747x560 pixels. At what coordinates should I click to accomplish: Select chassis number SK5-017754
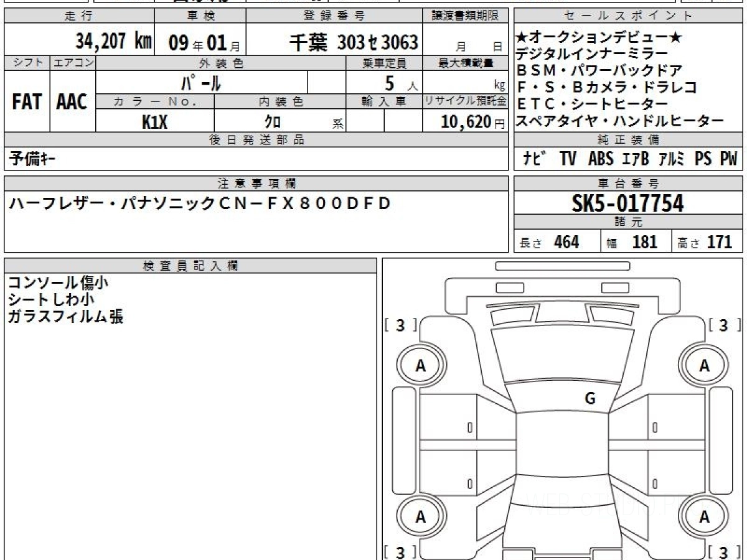(x=628, y=203)
